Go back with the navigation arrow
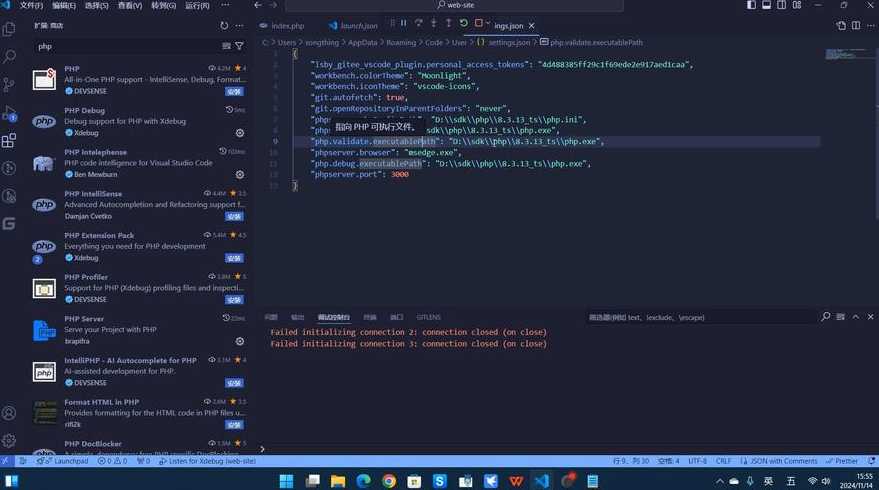Screen dimensions: 879x490 [258, 5]
